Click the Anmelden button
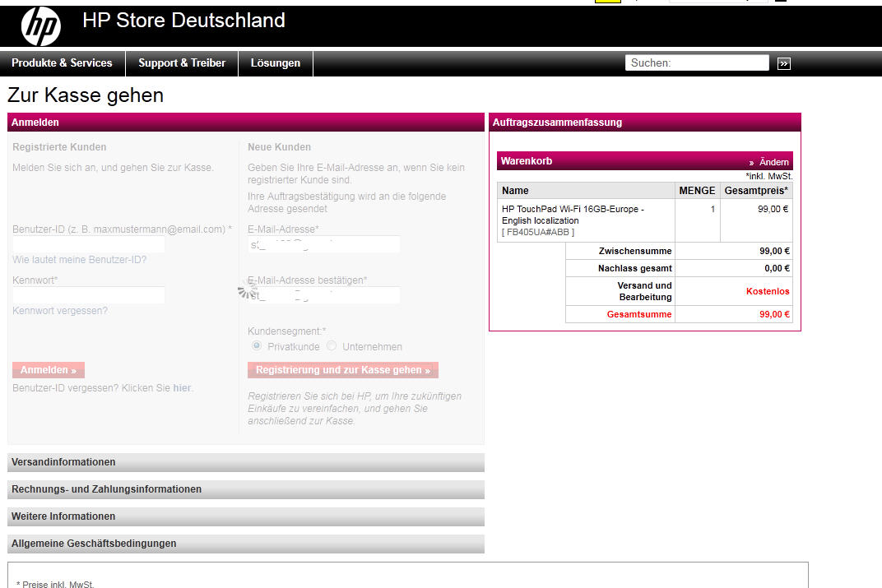 [x=49, y=370]
